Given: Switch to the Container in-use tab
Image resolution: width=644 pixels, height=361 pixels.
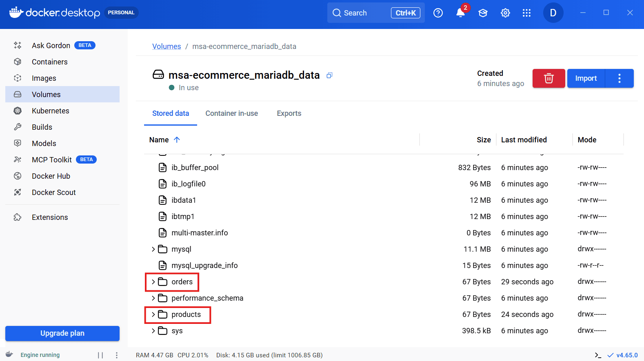Looking at the screenshot, I should (232, 113).
